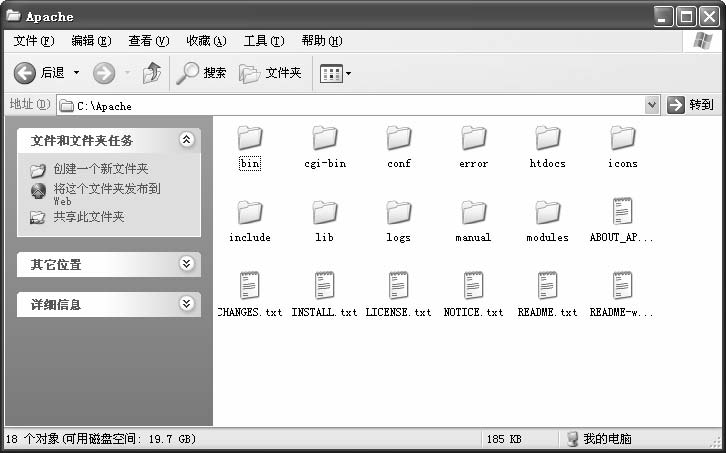Select the NOTICE.txt file icon
Screen dimensions: 726x453
pos(474,286)
